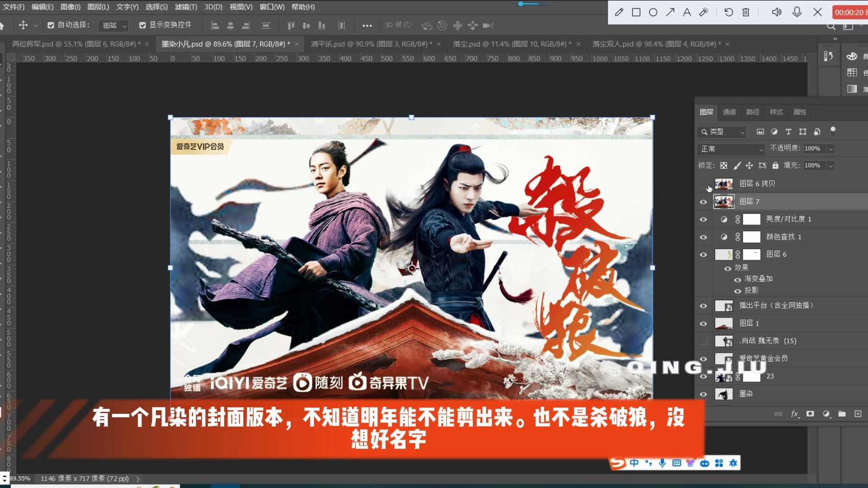This screenshot has height=488, width=868.
Task: Hide the 图层 6 拷贝 layer visibility
Action: click(x=703, y=183)
